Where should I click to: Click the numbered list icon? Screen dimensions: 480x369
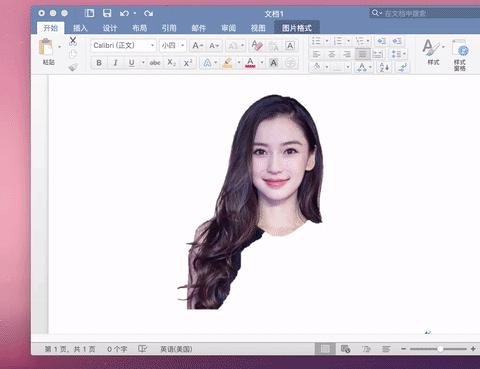338,41
